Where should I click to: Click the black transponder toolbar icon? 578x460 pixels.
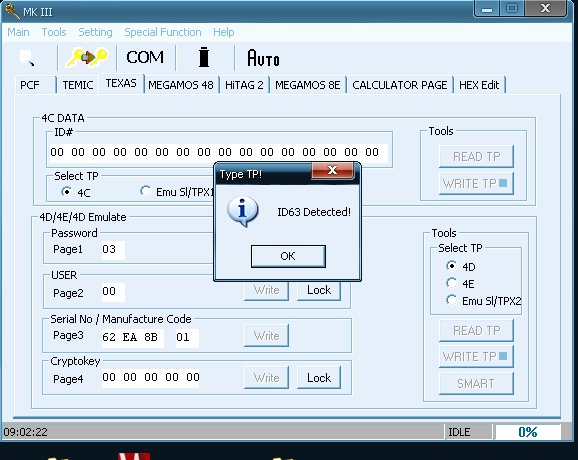point(204,57)
